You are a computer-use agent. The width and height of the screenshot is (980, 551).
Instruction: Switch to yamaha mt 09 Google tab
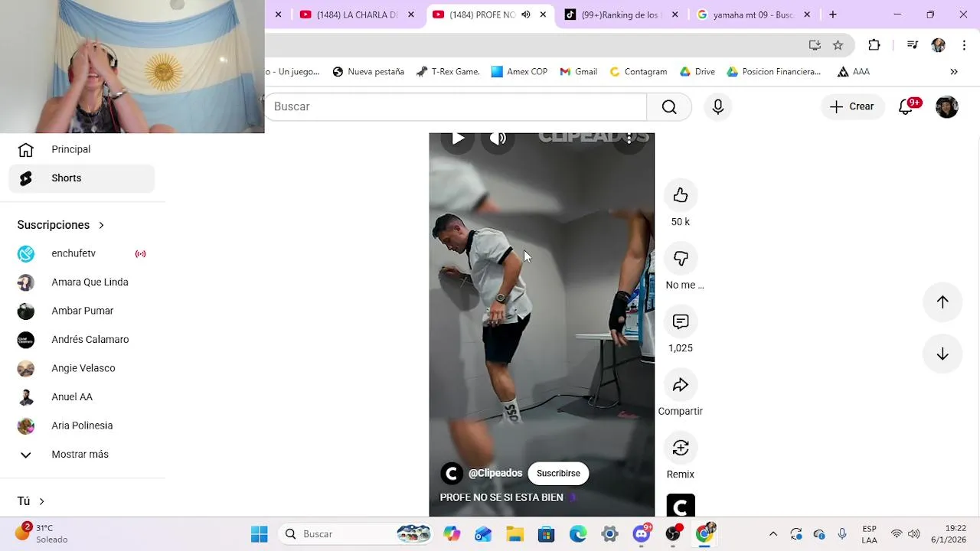click(x=753, y=15)
